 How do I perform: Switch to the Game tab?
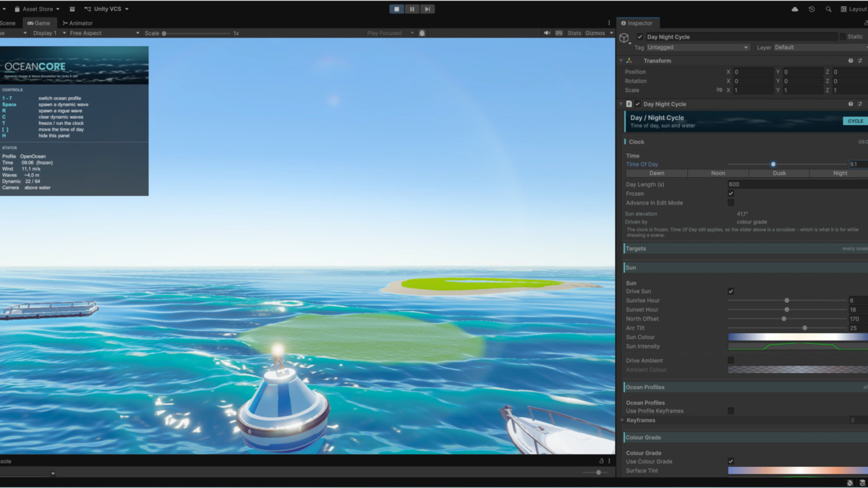(39, 23)
